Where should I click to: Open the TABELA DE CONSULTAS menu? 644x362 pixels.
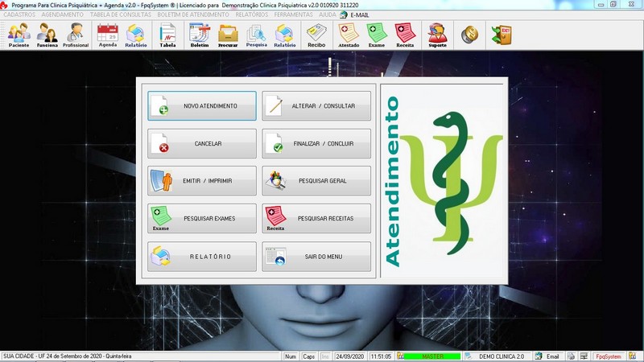121,14
